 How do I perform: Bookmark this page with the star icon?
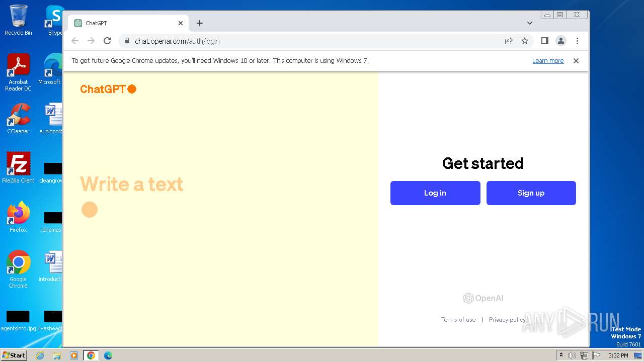coord(525,41)
